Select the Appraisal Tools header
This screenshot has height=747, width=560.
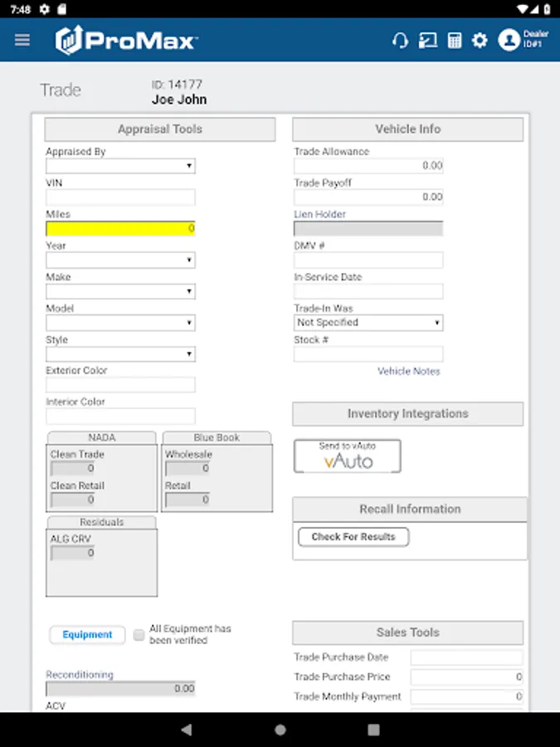coord(160,129)
